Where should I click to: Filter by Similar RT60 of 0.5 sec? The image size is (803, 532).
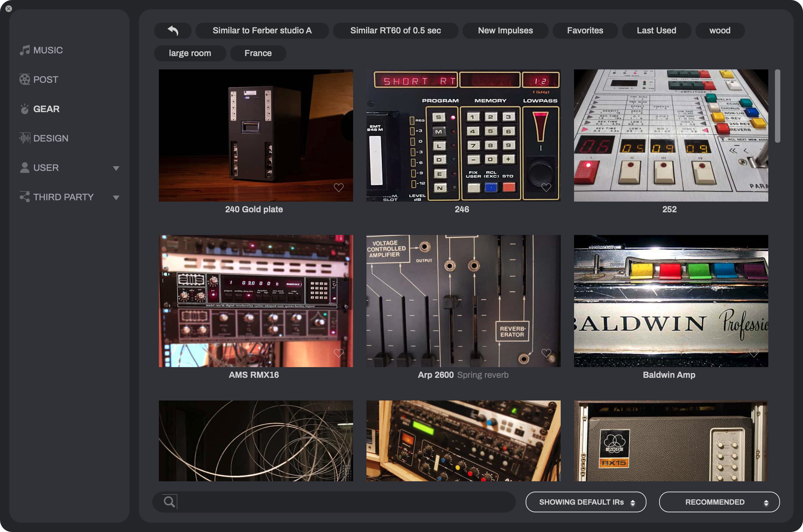coord(395,30)
